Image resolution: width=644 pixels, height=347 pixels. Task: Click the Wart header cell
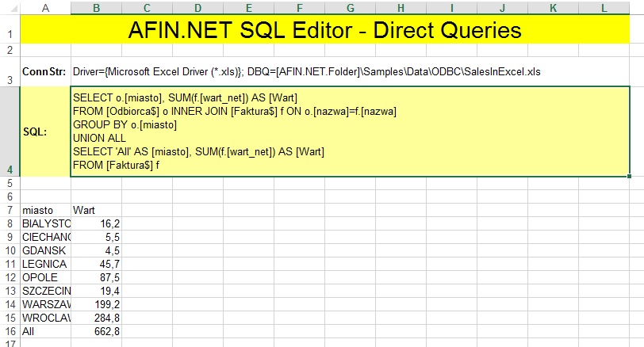(x=96, y=210)
